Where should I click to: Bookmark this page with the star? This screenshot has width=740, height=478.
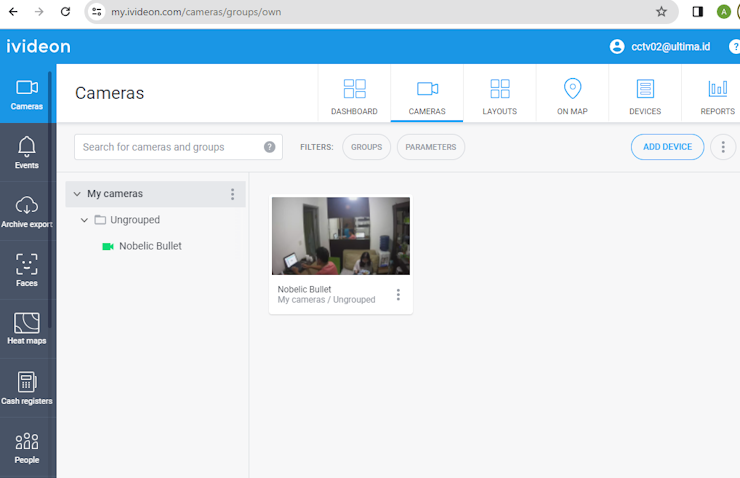pos(661,12)
